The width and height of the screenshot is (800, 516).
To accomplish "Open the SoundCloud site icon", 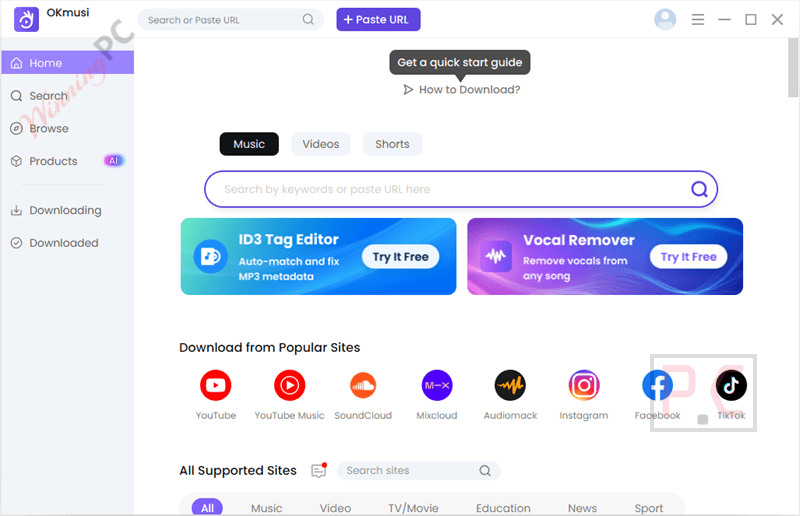I will 363,385.
